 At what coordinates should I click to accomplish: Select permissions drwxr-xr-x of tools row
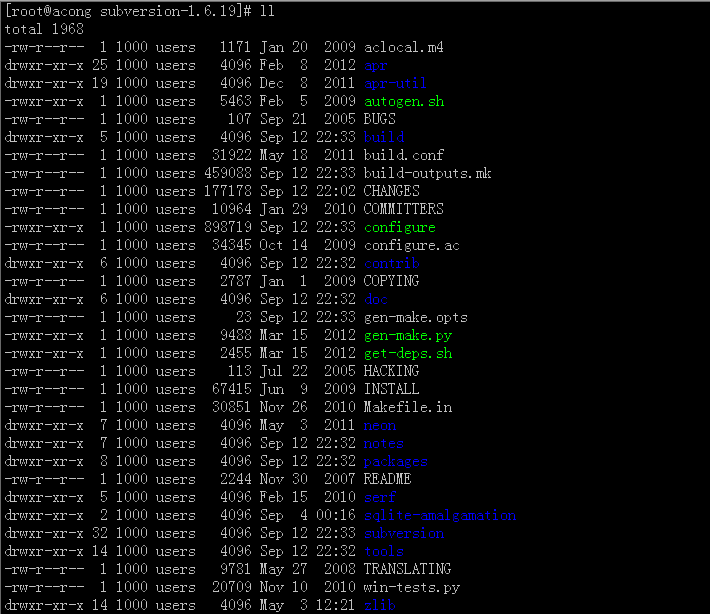coord(44,551)
